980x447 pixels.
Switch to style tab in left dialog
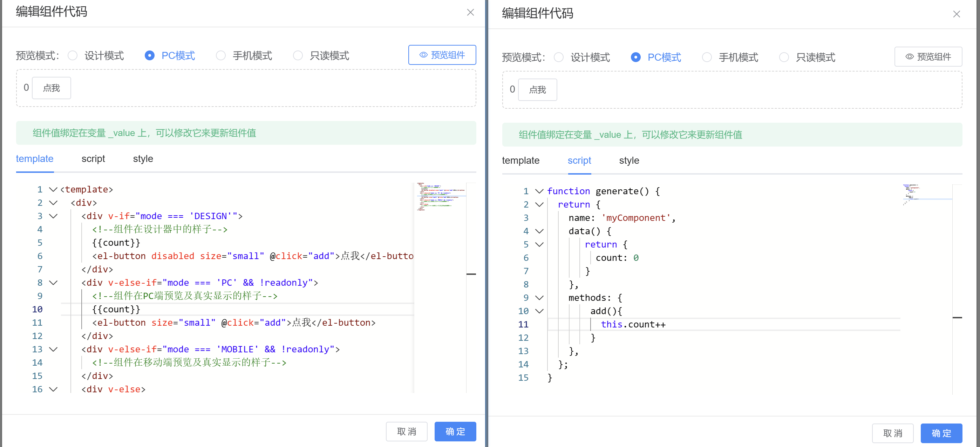pyautogui.click(x=143, y=158)
